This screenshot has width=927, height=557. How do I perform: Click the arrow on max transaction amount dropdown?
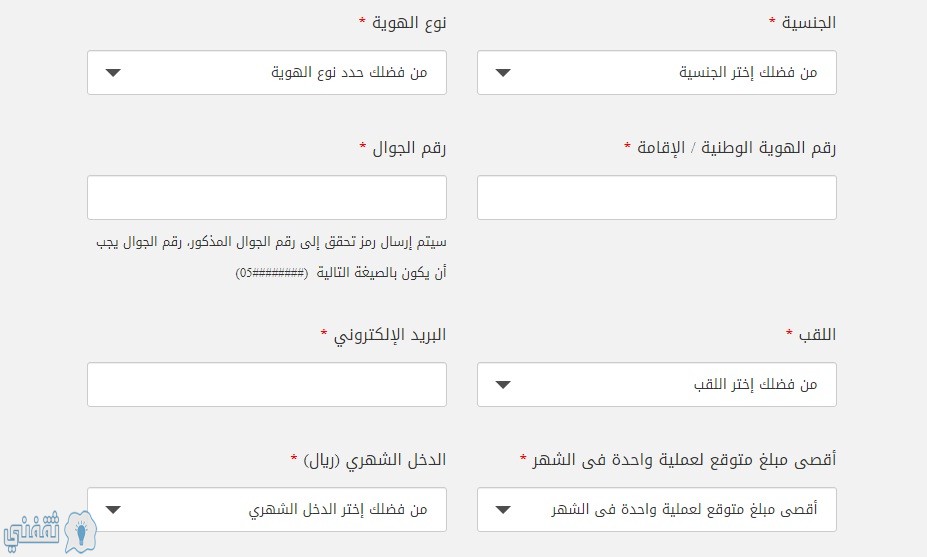point(503,510)
